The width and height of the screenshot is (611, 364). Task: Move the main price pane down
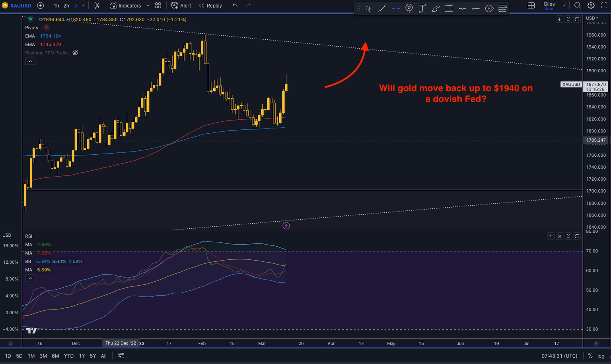pyautogui.click(x=560, y=19)
